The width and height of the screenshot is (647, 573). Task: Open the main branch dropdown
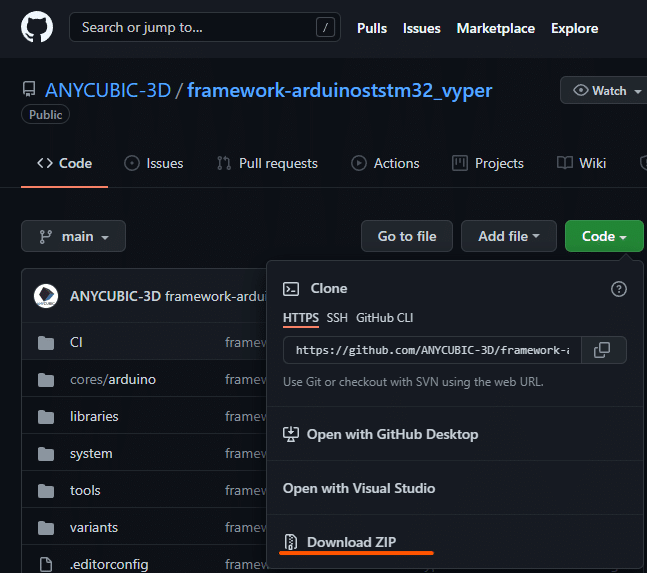point(73,236)
